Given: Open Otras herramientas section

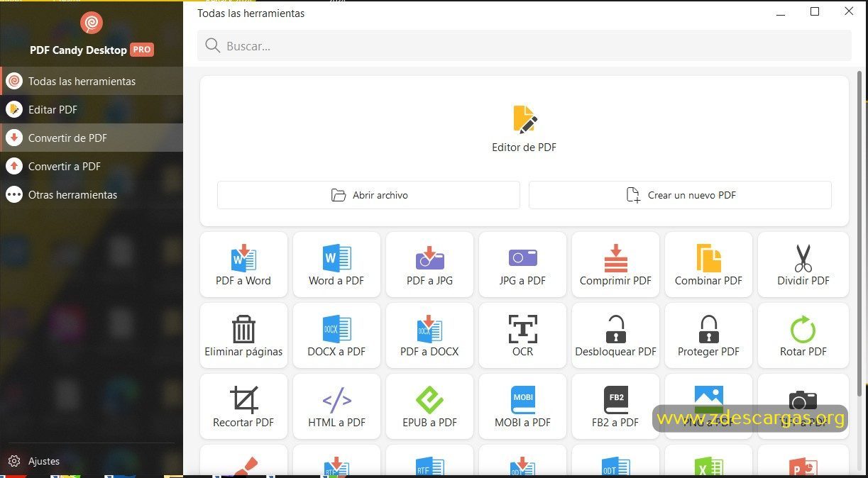Looking at the screenshot, I should pos(92,194).
